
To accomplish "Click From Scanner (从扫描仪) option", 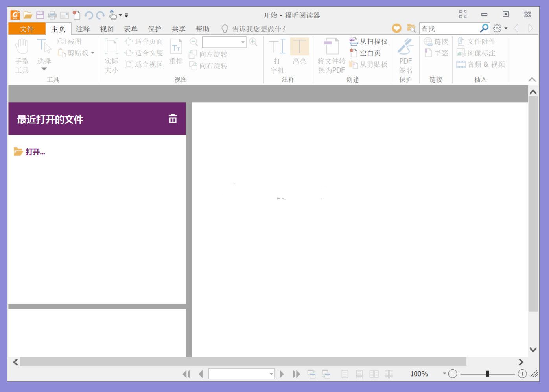I will click(x=368, y=42).
